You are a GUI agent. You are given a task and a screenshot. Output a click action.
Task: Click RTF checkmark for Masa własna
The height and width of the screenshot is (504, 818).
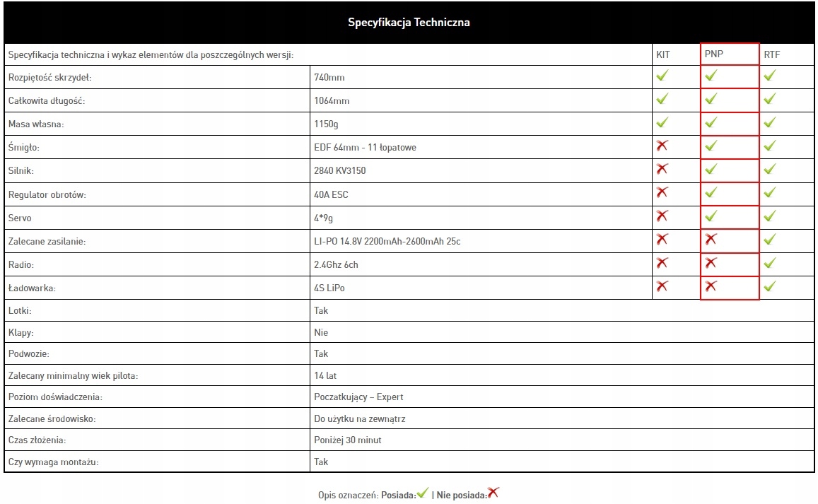pos(770,123)
